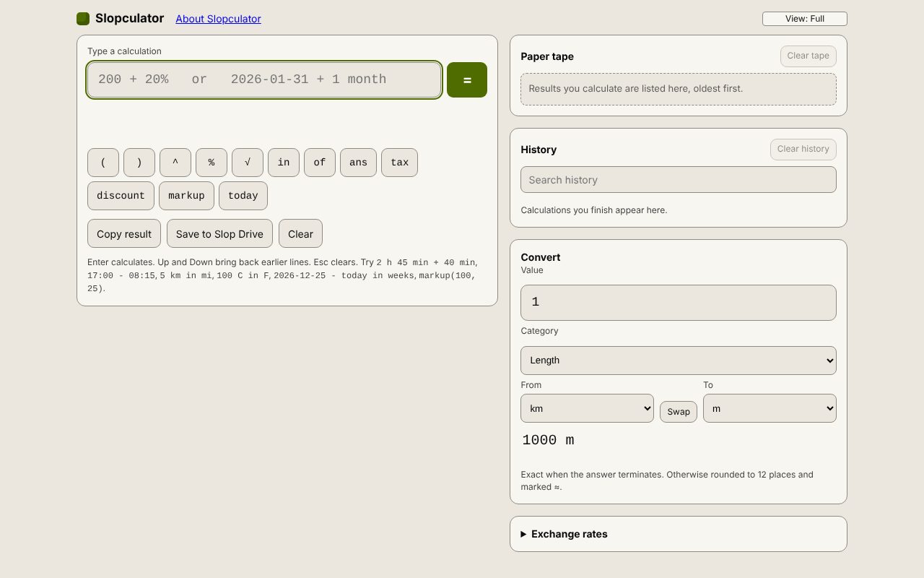924x578 pixels.
Task: Click the conversion result '1000 m'
Action: 549,441
